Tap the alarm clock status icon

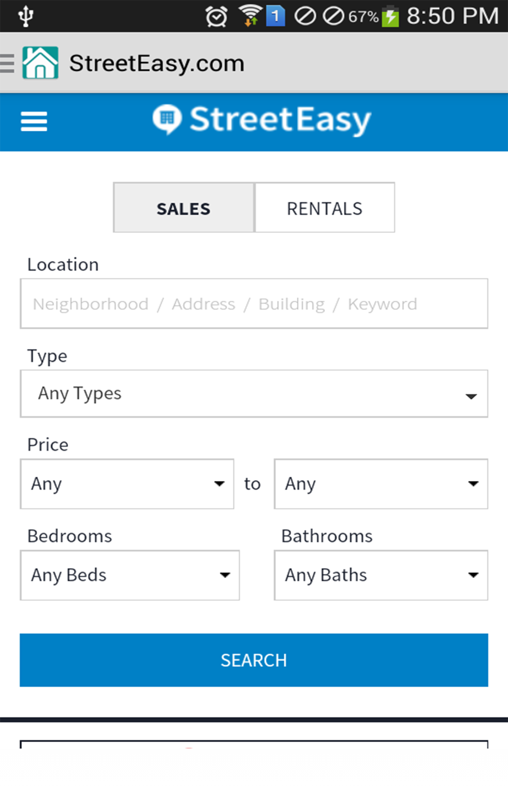pos(216,17)
